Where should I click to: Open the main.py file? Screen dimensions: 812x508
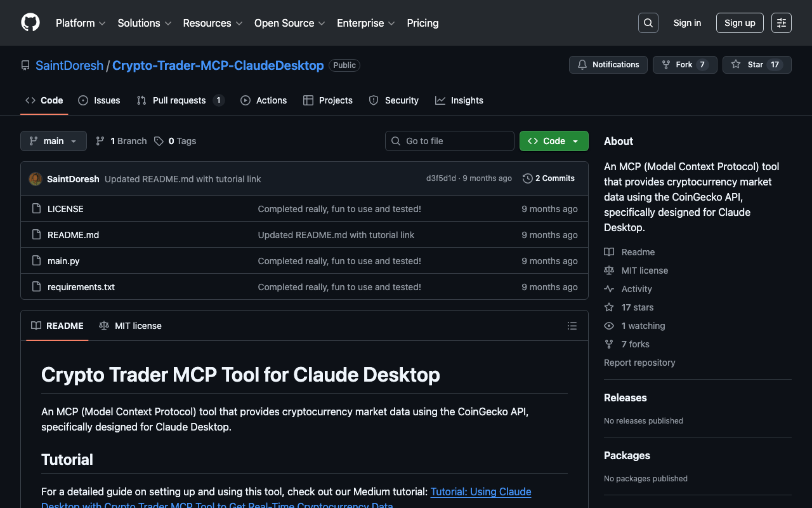tap(63, 261)
